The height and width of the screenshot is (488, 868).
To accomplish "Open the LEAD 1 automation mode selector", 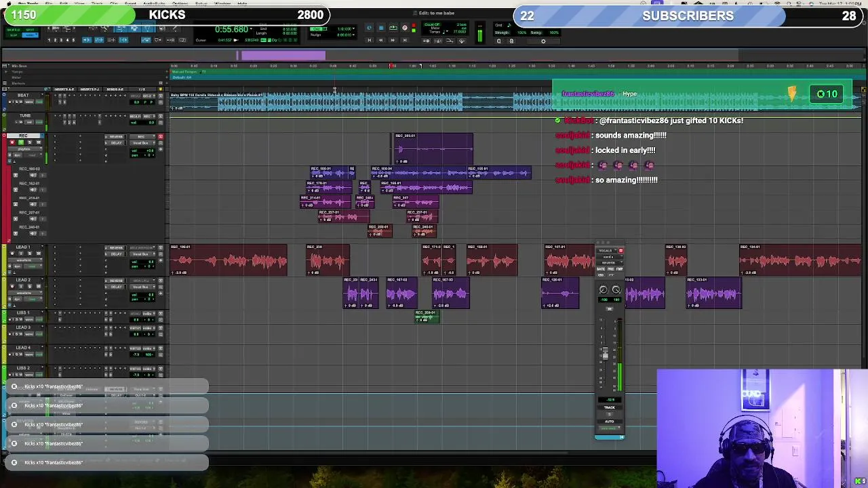I will tap(33, 266).
